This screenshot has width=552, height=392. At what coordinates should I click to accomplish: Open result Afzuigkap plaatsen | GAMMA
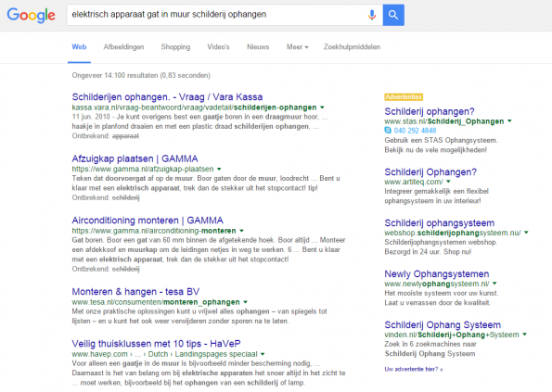point(135,158)
